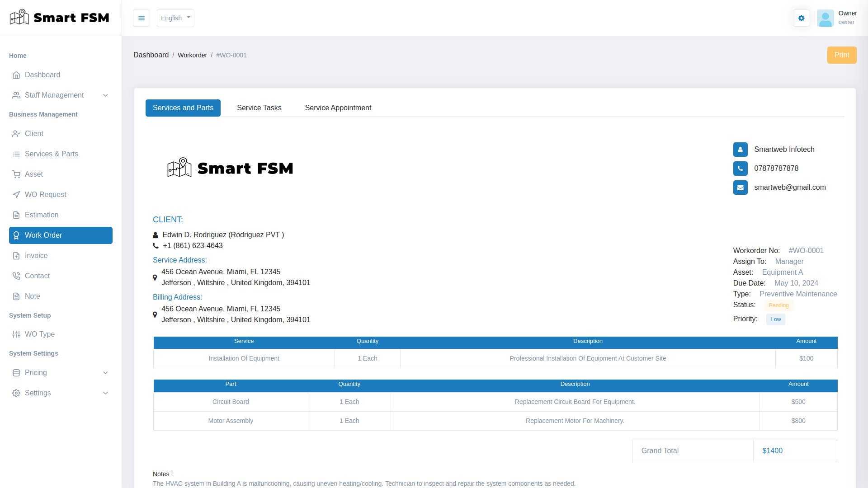
Task: Expand the Pricing section
Action: point(36,373)
